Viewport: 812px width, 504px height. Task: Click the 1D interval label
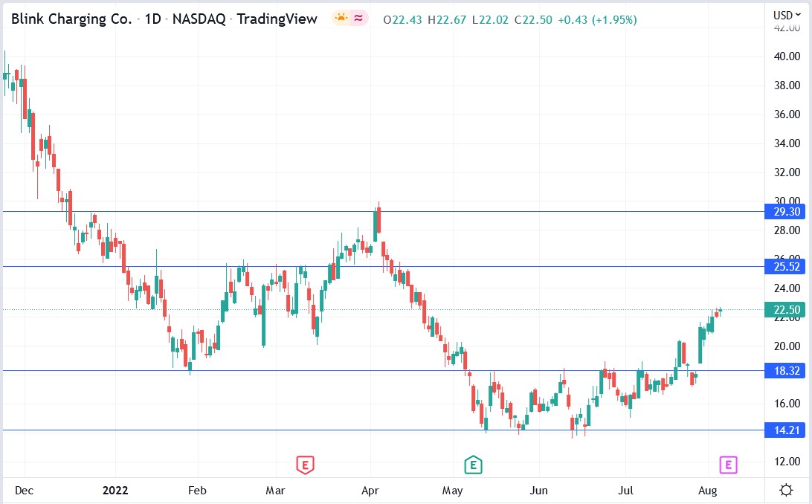pos(152,20)
